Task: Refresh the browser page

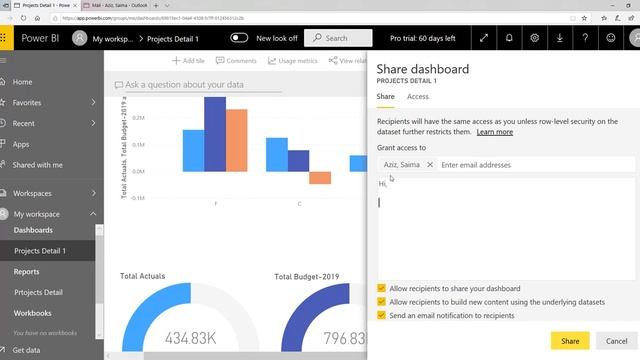Action: 23,18
